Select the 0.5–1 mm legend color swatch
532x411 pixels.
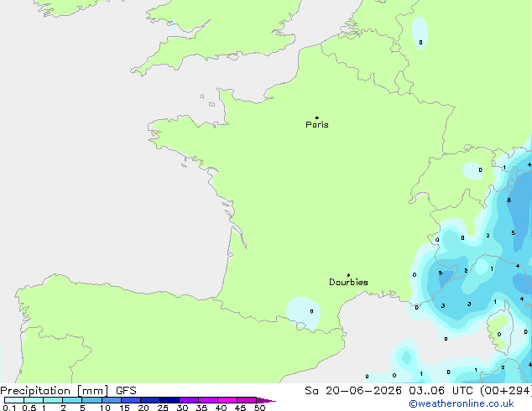point(34,400)
